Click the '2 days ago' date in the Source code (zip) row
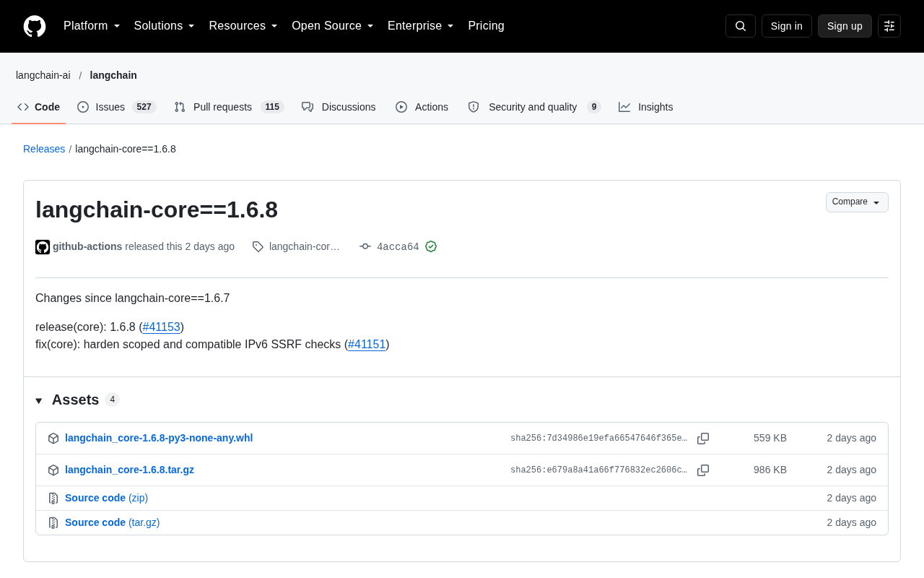 point(852,498)
